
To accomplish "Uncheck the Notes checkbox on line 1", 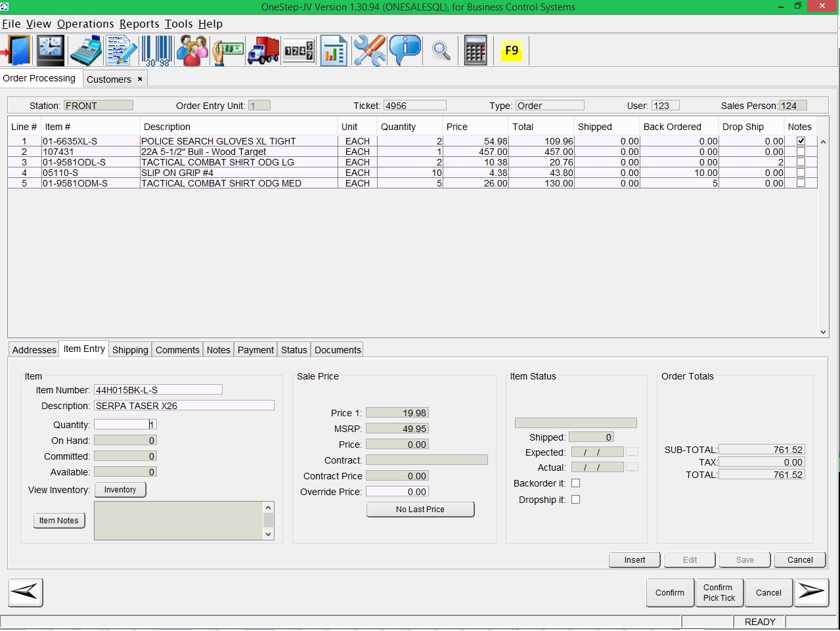I will (801, 141).
